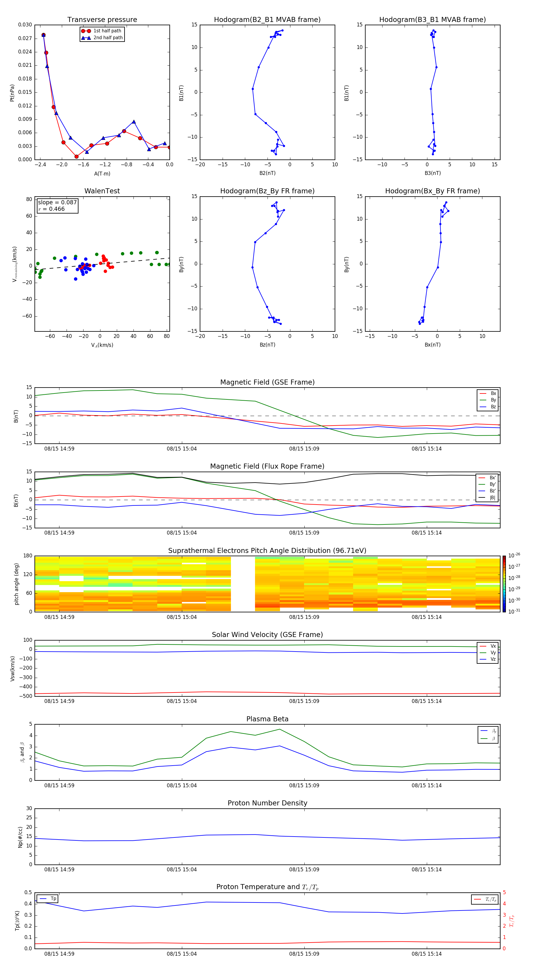
Task: Click the "Hodogram(B3_B1 MVAB frame)" title
Action: point(432,19)
